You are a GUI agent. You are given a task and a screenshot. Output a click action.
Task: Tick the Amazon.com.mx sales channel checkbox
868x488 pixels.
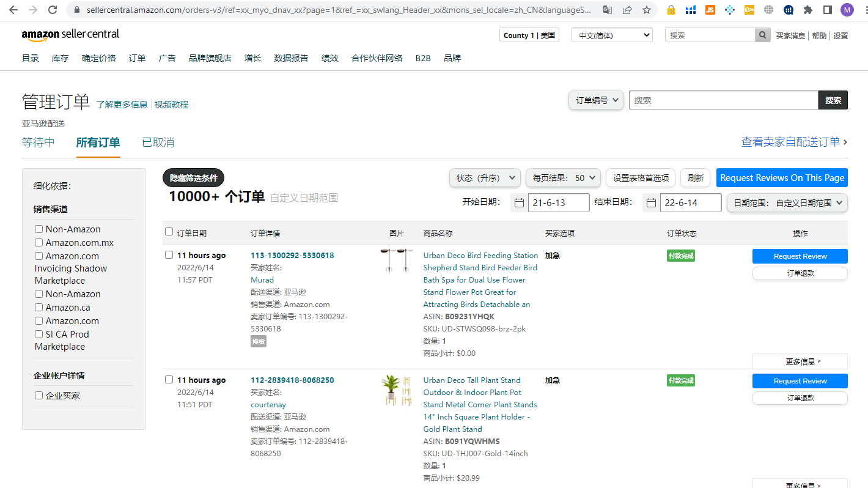click(x=39, y=243)
